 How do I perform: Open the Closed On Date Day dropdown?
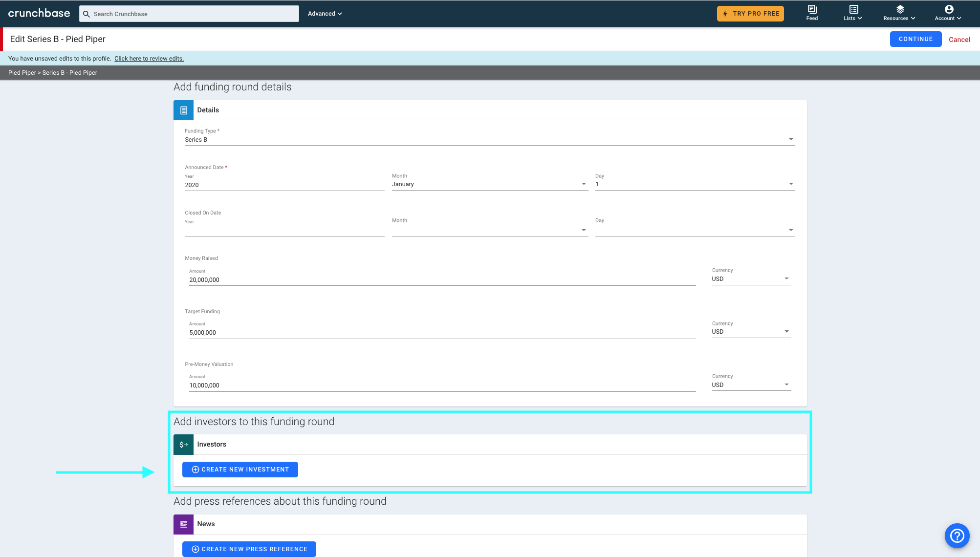[695, 230]
